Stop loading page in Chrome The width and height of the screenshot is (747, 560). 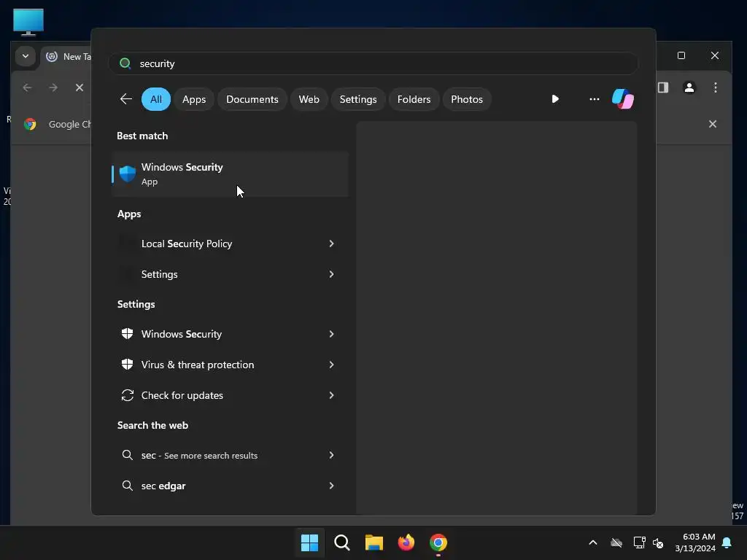80,87
